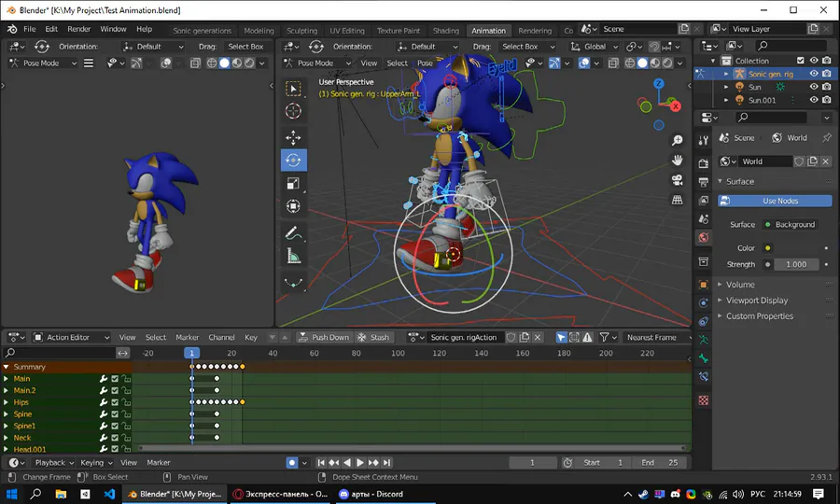The width and height of the screenshot is (840, 504).
Task: Click the End frame 25 field
Action: tap(660, 463)
